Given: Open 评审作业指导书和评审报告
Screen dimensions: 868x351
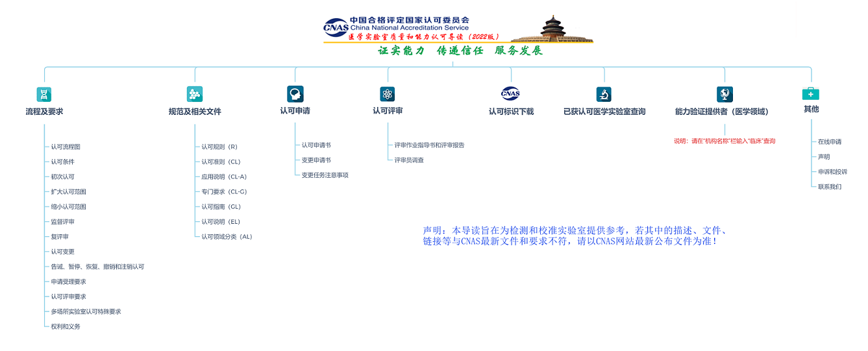Looking at the screenshot, I should (x=429, y=145).
